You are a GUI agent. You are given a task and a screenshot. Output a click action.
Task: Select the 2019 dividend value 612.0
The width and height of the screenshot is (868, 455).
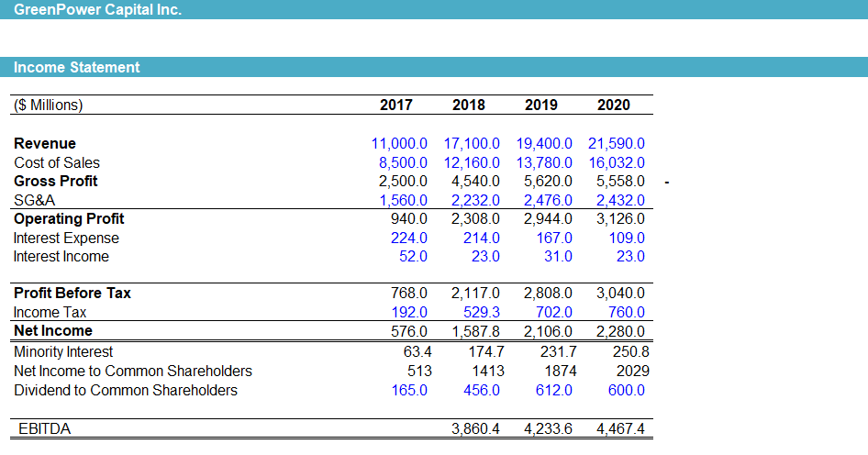click(554, 390)
